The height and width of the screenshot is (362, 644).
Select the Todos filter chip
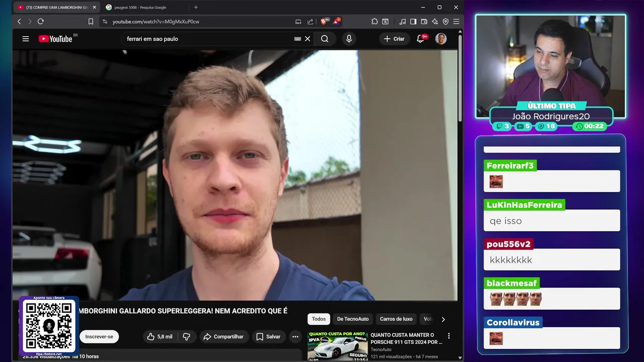[x=318, y=319]
